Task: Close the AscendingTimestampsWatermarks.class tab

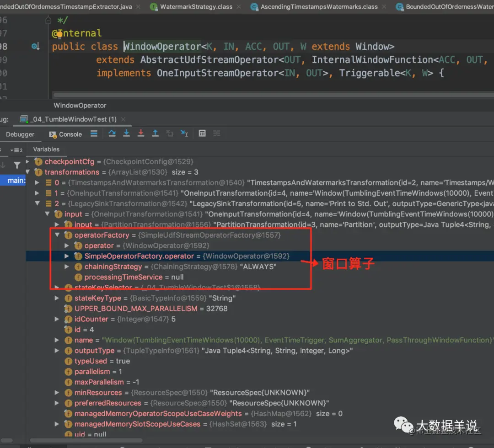Action: pyautogui.click(x=384, y=6)
